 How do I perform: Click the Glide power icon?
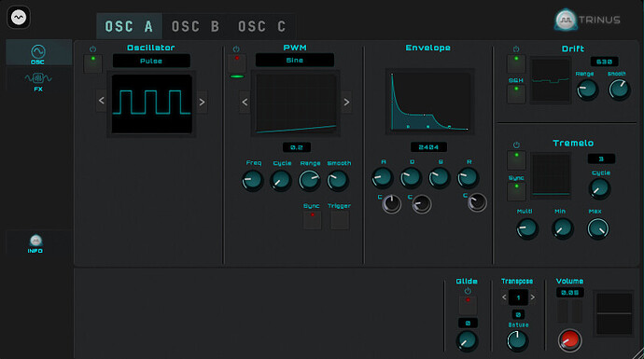click(468, 291)
